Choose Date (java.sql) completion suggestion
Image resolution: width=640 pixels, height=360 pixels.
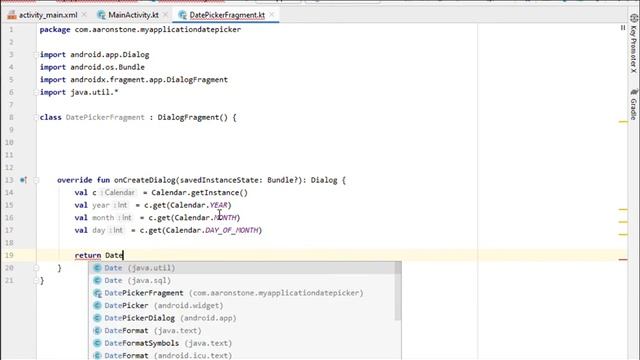pyautogui.click(x=242, y=280)
